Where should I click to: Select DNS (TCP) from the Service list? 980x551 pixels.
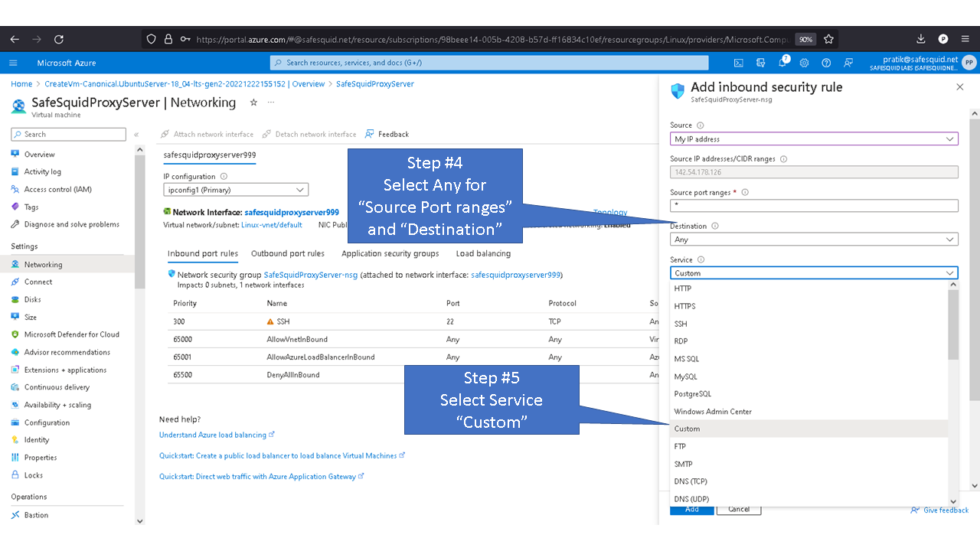pos(808,481)
